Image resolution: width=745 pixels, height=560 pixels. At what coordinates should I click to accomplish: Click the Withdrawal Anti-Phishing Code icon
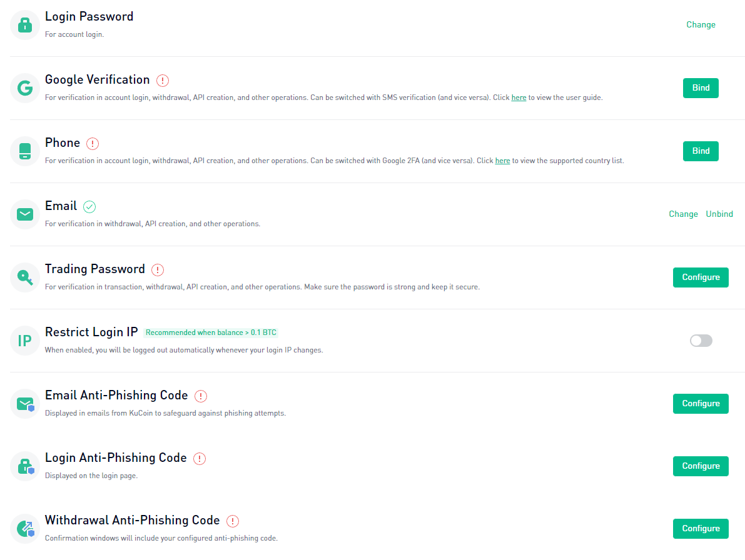coord(24,529)
